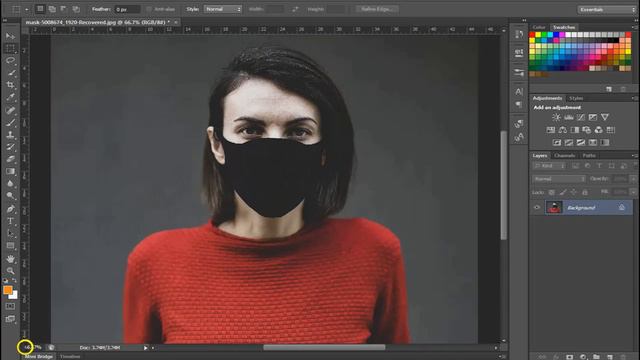This screenshot has height=360, width=640.
Task: Switch to the Styles tab
Action: point(576,98)
